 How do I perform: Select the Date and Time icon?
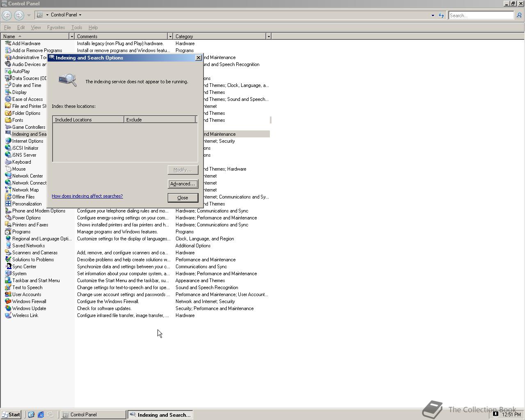8,85
